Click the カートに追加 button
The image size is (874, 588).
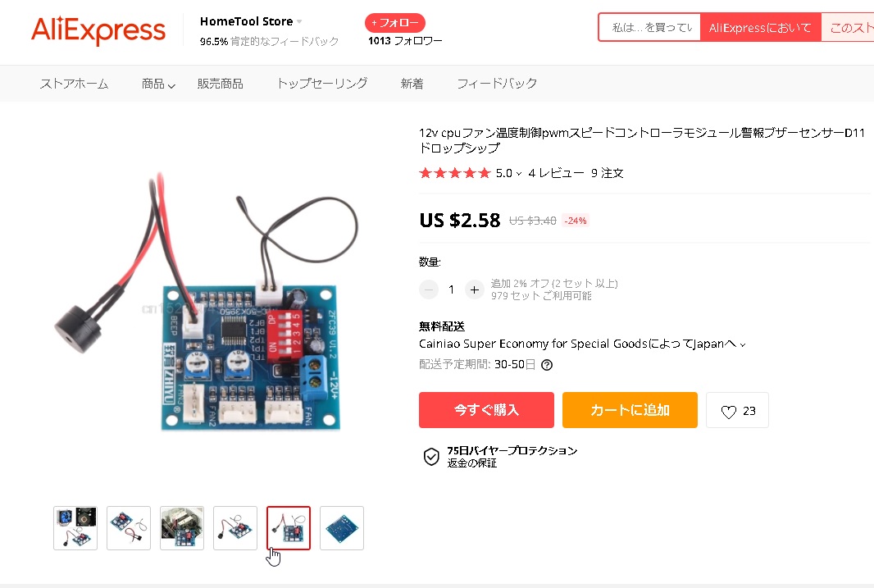[630, 410]
